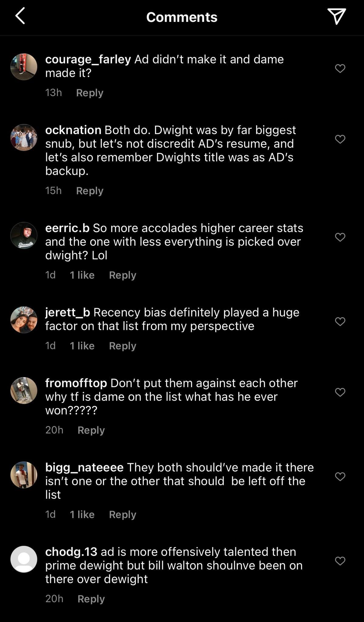Tap the bigg_nateeee username
This screenshot has height=622, width=364.
tap(84, 467)
